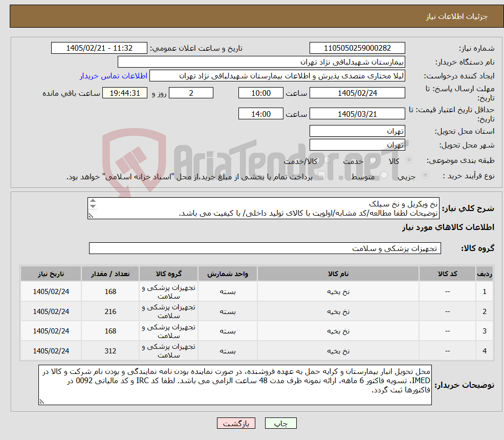
Task: Open اطلاعات تماس خریدار link
Action: click(x=114, y=76)
